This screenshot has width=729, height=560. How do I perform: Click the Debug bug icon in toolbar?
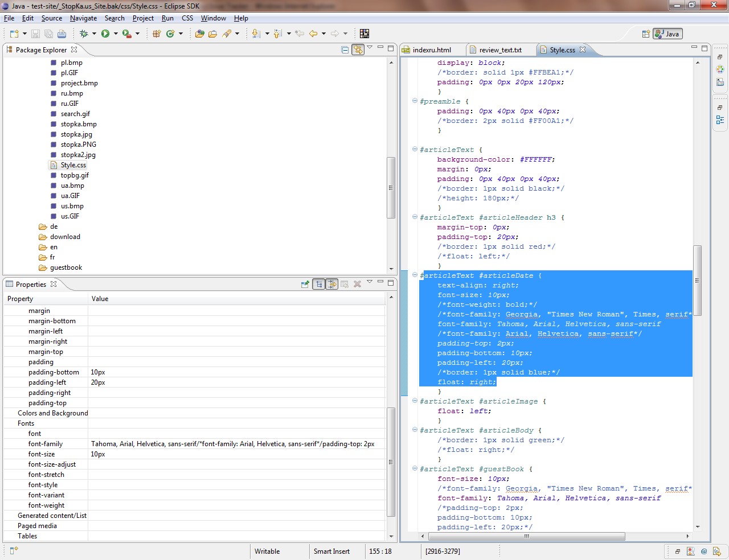(84, 34)
